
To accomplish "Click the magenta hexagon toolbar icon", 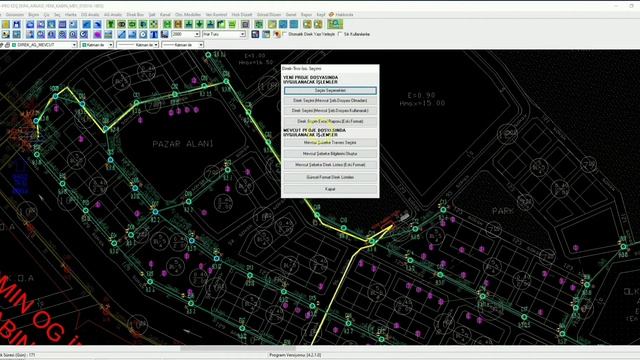I will 97,35.
